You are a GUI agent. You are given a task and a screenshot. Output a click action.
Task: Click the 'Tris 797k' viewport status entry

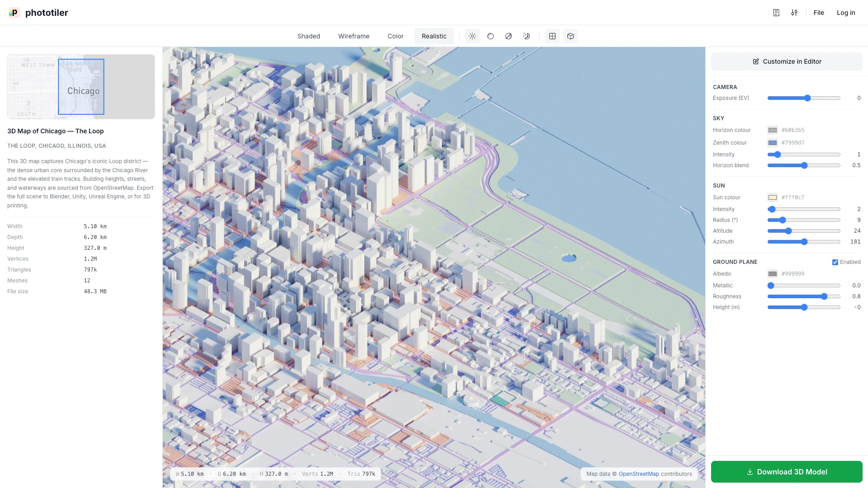point(361,474)
